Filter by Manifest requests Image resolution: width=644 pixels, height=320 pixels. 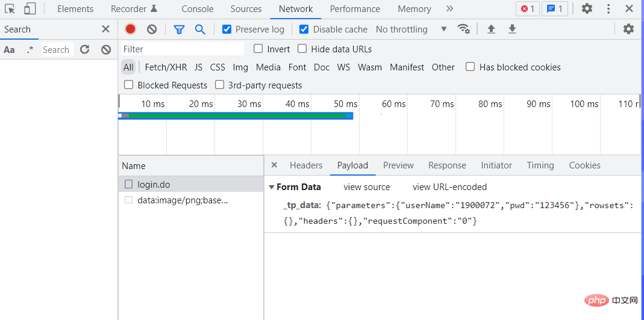click(x=407, y=67)
